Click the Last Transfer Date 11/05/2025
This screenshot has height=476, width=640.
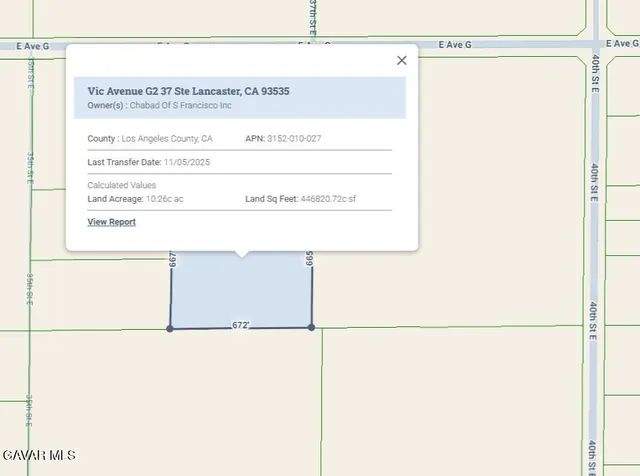[x=186, y=162]
